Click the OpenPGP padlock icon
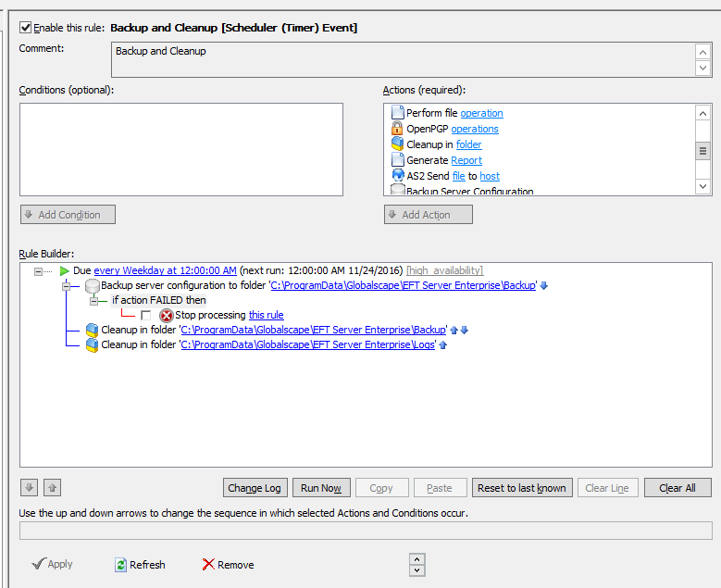Viewport: 721px width, 588px height. (397, 129)
